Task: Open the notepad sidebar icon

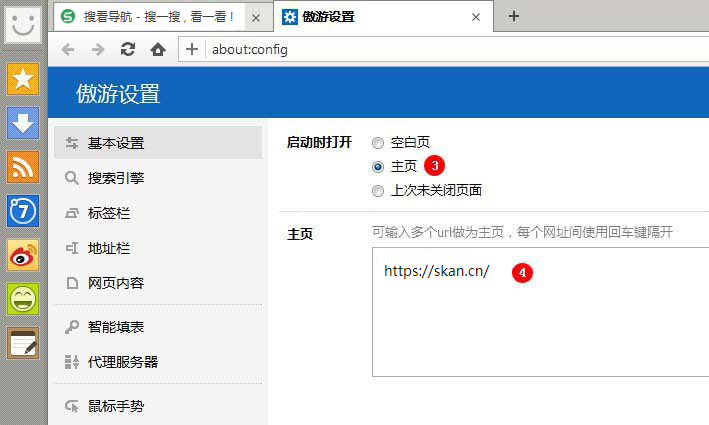Action: pos(23,343)
